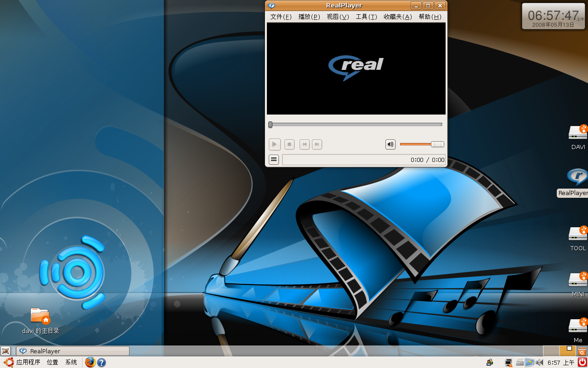Click the 0:00 / 0:00 status field
The width and height of the screenshot is (588, 368).
[364, 160]
